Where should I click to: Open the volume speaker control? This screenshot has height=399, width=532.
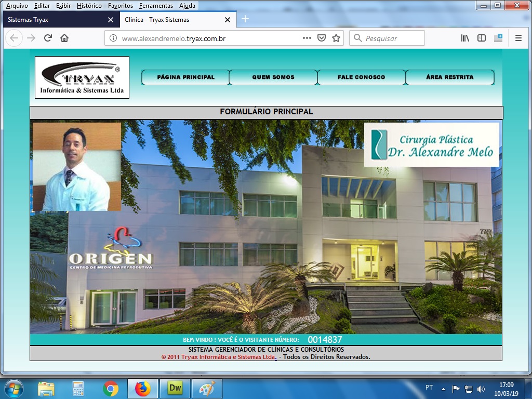pos(481,389)
